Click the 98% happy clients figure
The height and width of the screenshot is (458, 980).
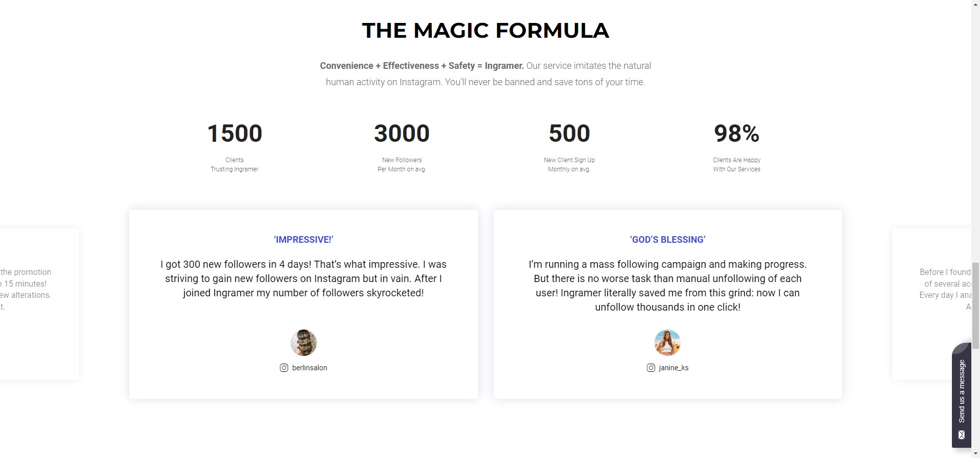coord(737,134)
